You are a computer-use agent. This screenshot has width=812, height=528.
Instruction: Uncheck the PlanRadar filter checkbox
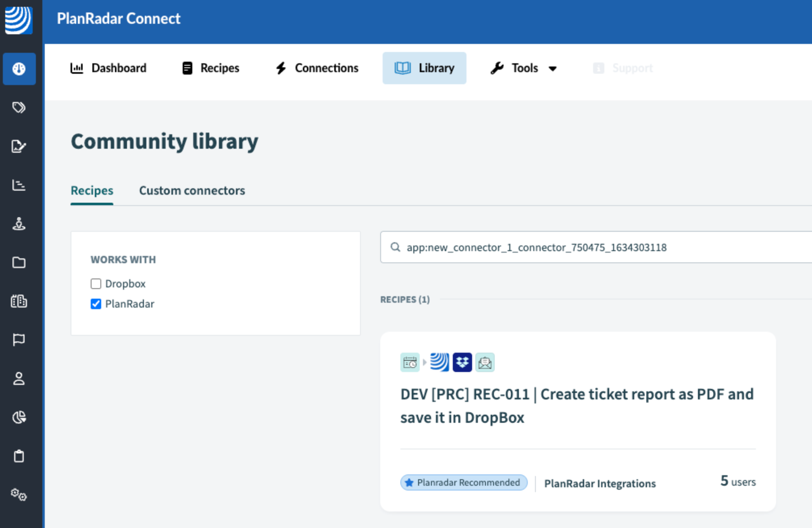[x=96, y=304]
